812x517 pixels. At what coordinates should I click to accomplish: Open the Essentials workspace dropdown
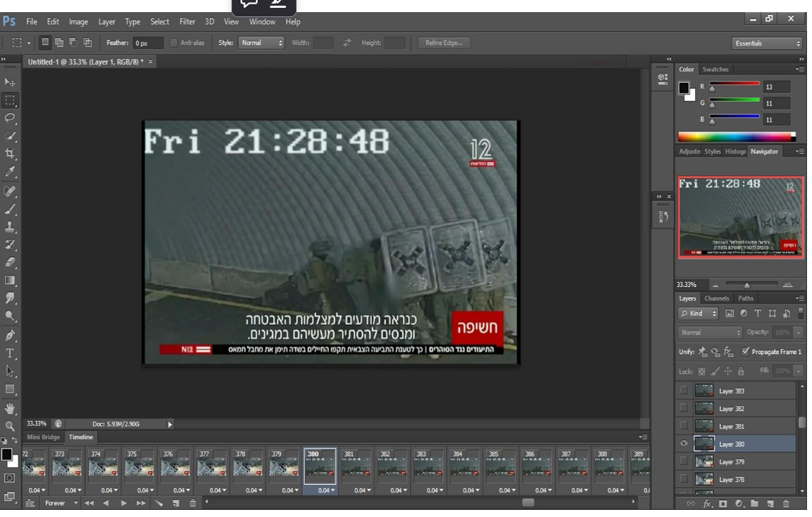[767, 43]
